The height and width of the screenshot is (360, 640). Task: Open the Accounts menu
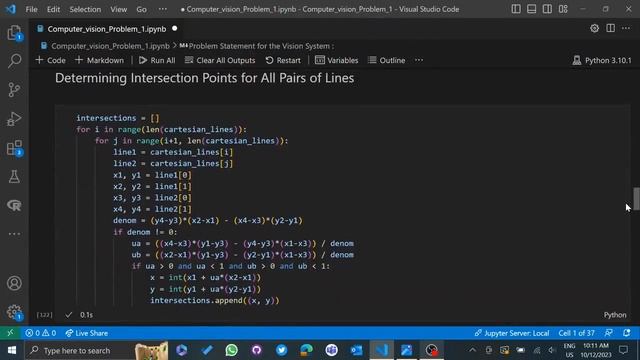[x=14, y=283]
